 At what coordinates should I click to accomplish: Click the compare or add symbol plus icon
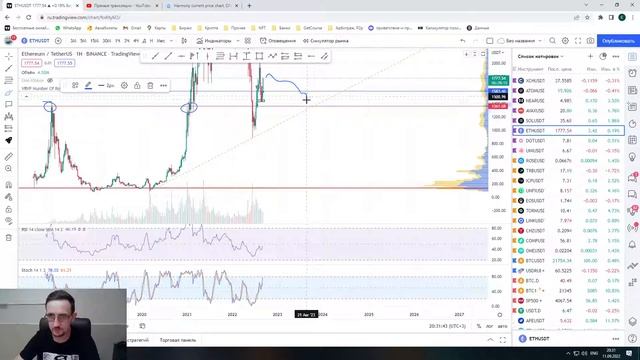click(58, 41)
